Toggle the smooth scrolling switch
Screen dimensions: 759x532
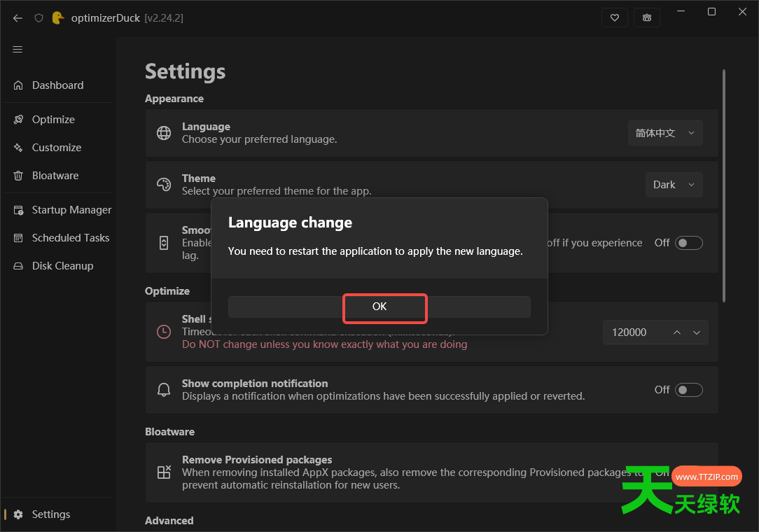689,243
